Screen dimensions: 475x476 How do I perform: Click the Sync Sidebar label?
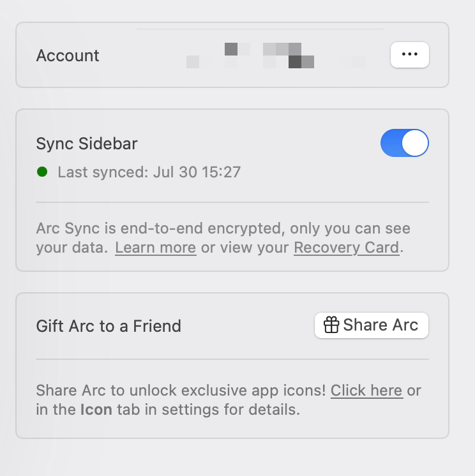click(x=87, y=144)
